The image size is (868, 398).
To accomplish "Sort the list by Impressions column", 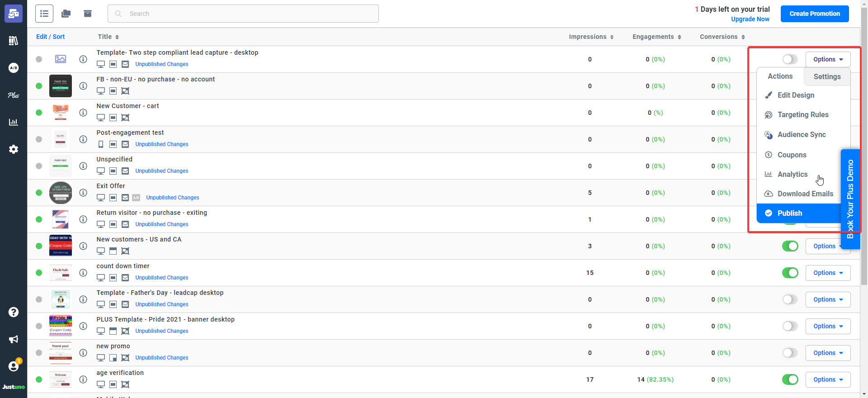I will click(x=591, y=37).
